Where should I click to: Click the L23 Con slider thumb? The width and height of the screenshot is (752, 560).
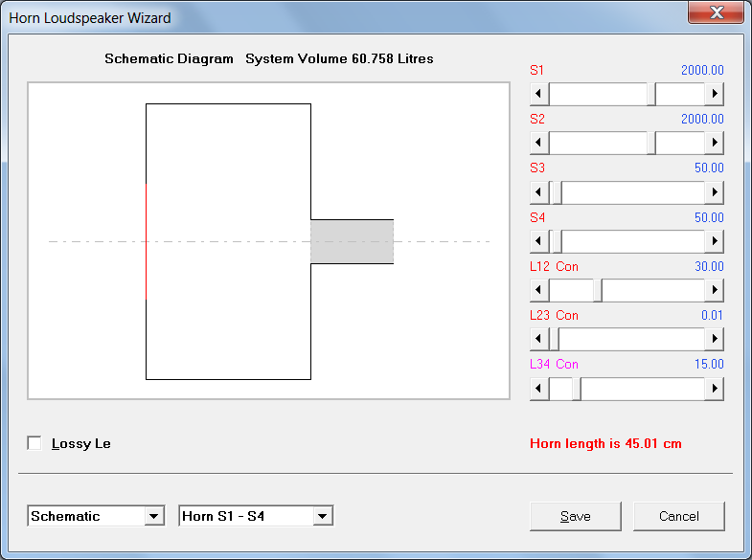[554, 339]
